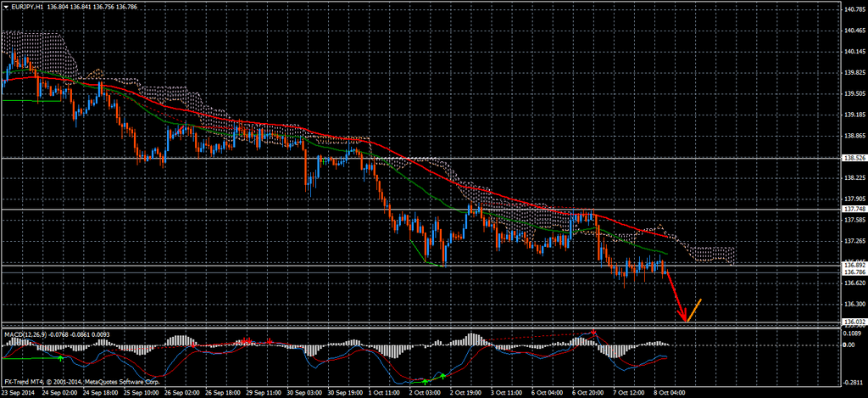The width and height of the screenshot is (868, 398).
Task: Select the 137.748 horizontal level price tag
Action: pyautogui.click(x=854, y=209)
